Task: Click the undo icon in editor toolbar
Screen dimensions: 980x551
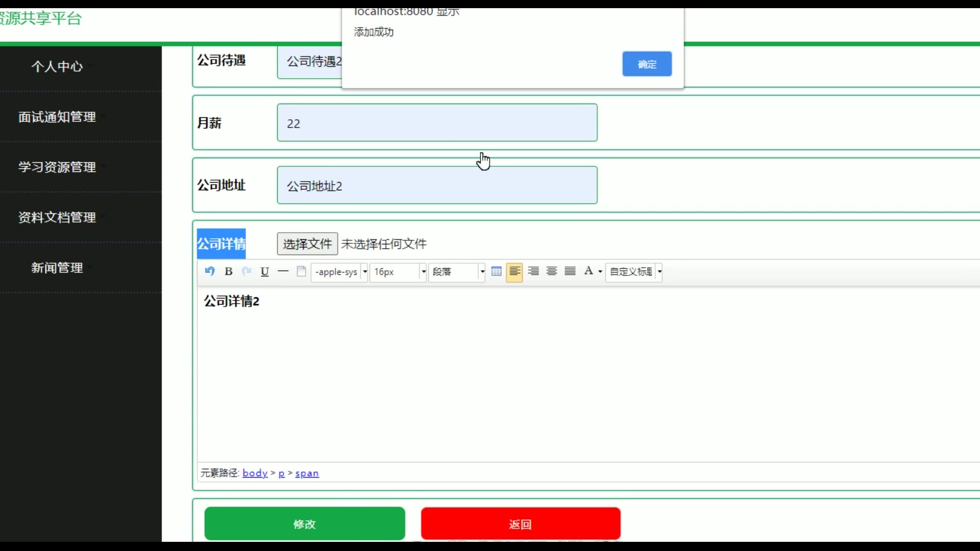Action: point(209,271)
